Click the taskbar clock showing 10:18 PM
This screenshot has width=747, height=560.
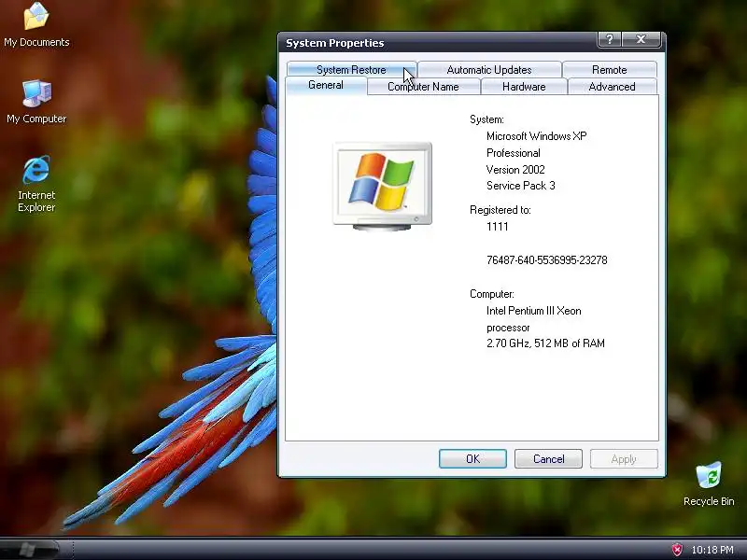712,550
